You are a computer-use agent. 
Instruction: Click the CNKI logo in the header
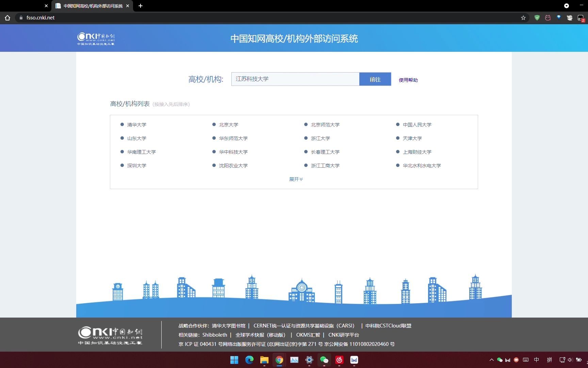point(96,39)
